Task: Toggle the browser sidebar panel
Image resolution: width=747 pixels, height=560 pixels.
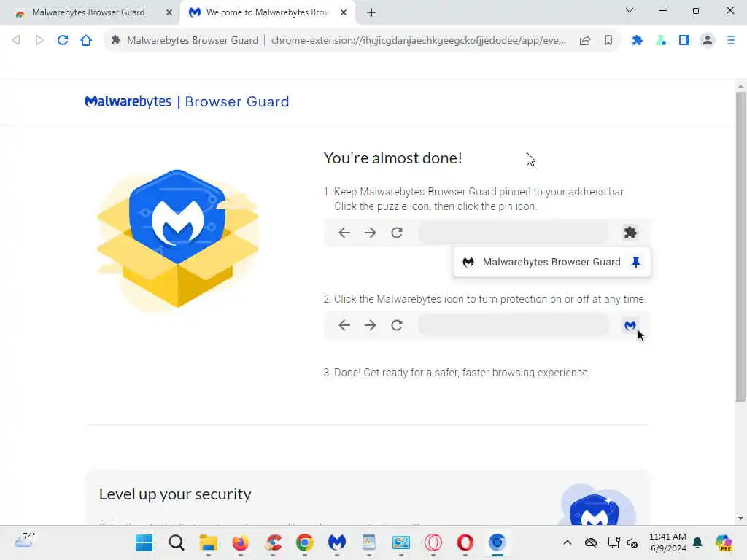Action: pyautogui.click(x=684, y=41)
